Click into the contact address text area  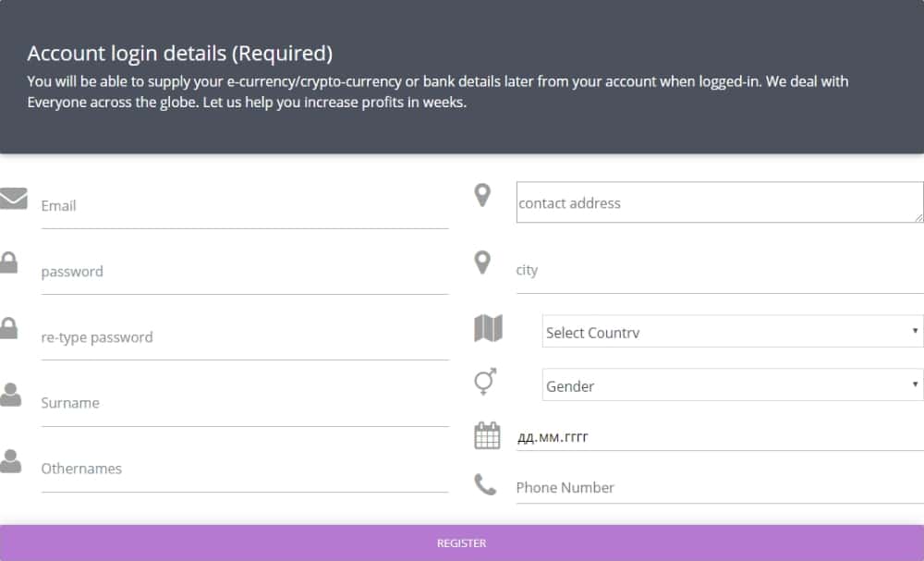(x=719, y=202)
